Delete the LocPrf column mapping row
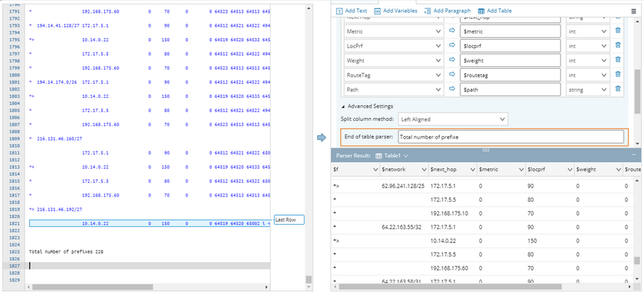The height and width of the screenshot is (295, 644). point(618,46)
